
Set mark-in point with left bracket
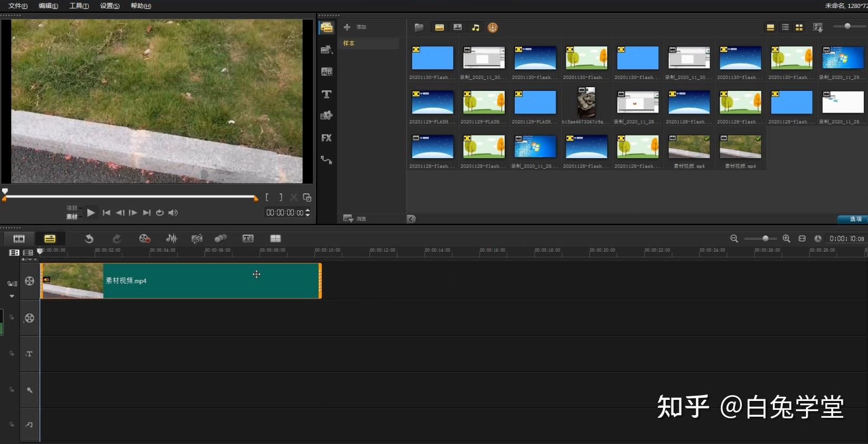point(267,197)
